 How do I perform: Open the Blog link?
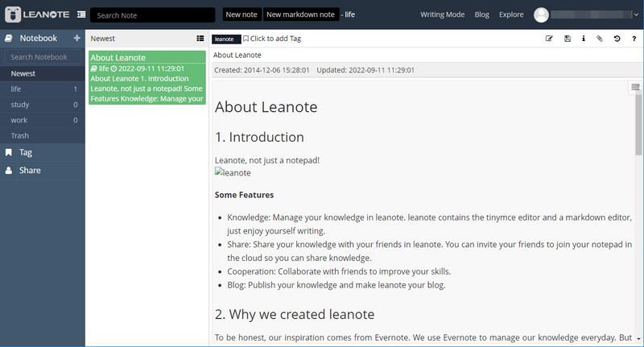(x=481, y=14)
